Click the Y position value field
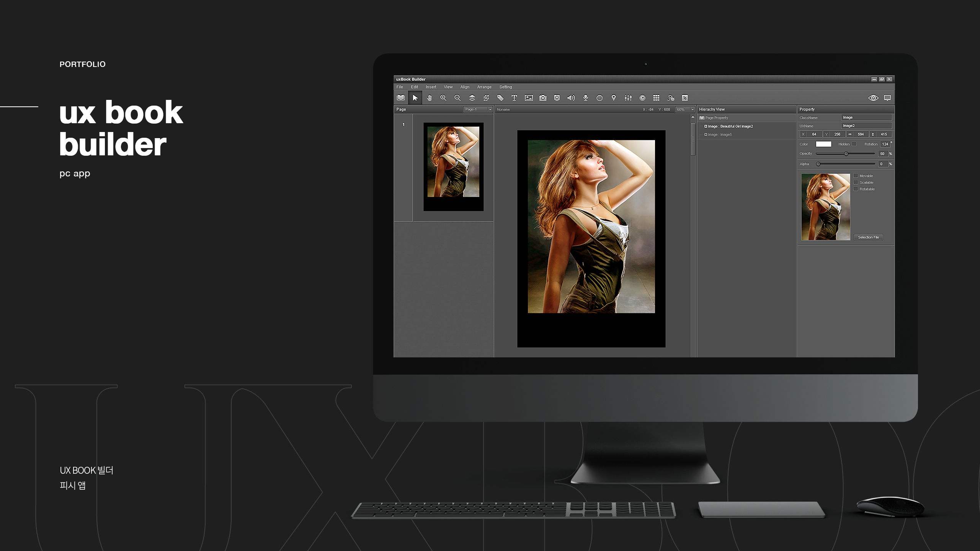The height and width of the screenshot is (551, 980). coord(837,134)
